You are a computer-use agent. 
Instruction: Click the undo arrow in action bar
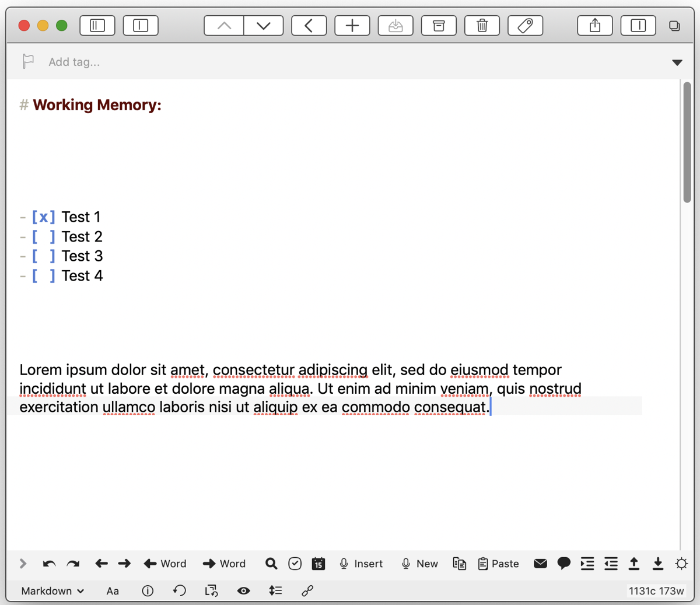(49, 564)
